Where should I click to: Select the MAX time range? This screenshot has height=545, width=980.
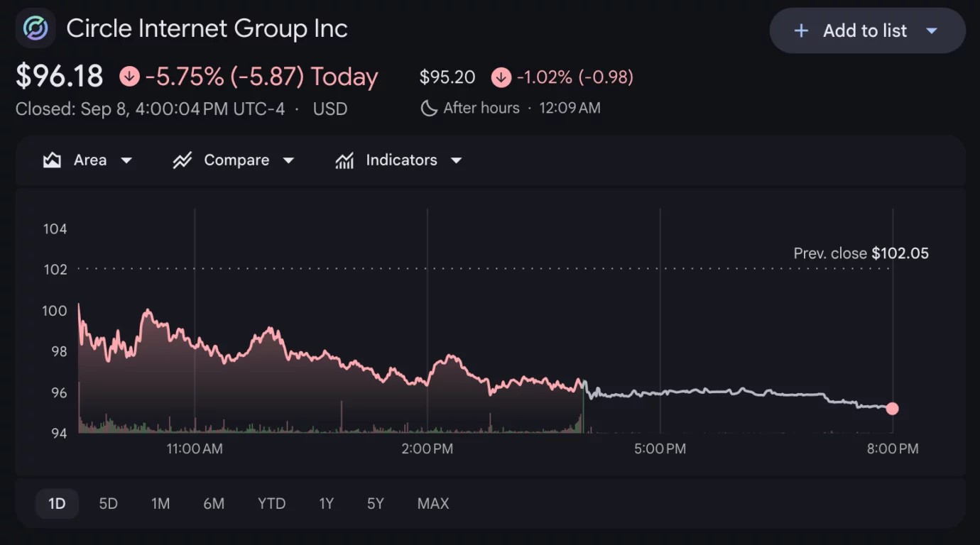(x=433, y=504)
